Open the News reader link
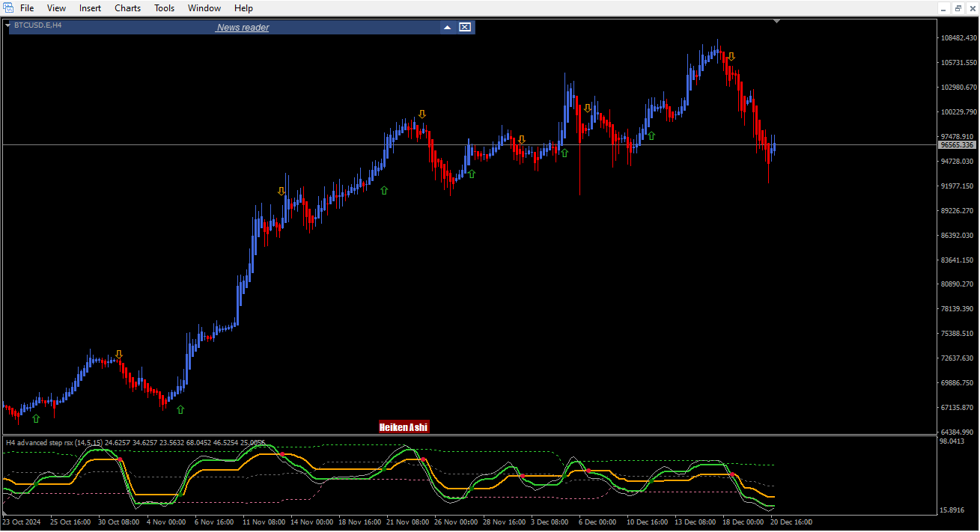 click(x=243, y=28)
